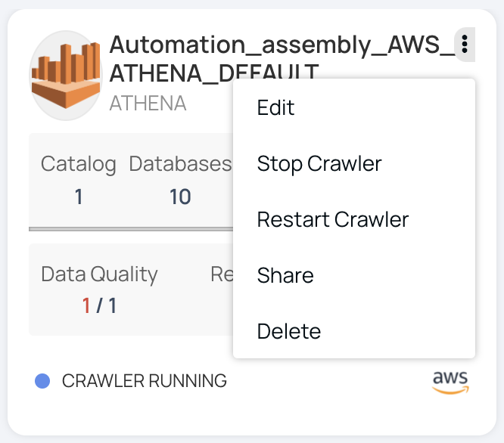504x443 pixels.
Task: Click the gray progress bar under stats
Action: tap(131, 229)
